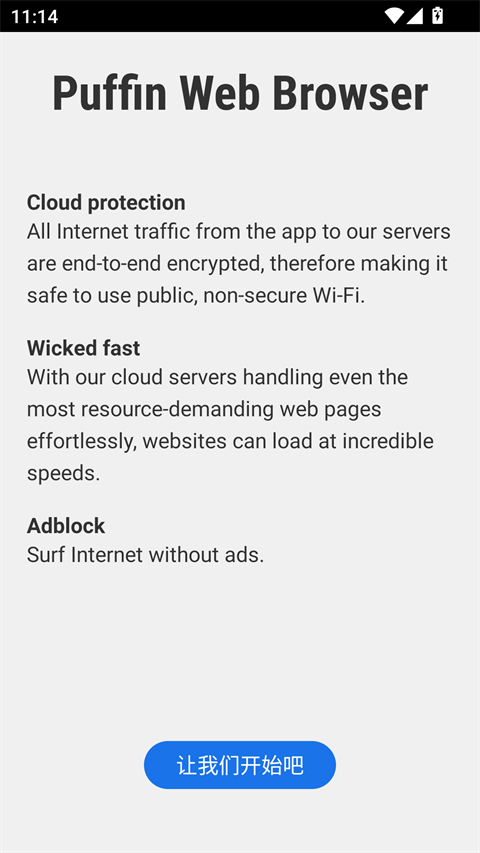
Task: Tap the line about resource-demanding web pages
Action: [204, 409]
